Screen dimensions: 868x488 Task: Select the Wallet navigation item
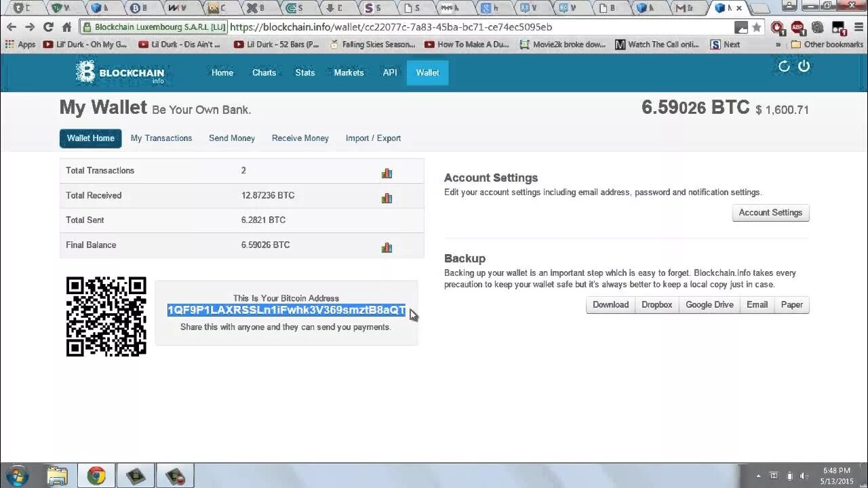(428, 73)
